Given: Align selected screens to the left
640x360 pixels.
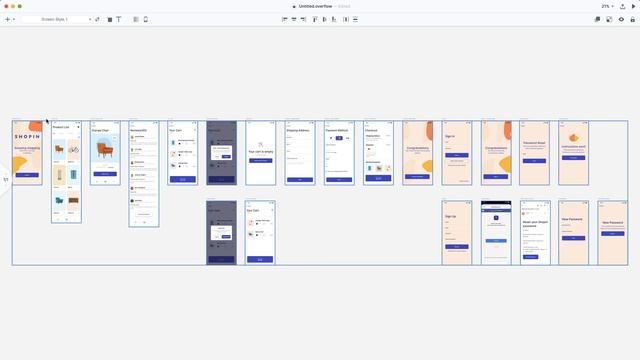Looking at the screenshot, I should [x=284, y=19].
